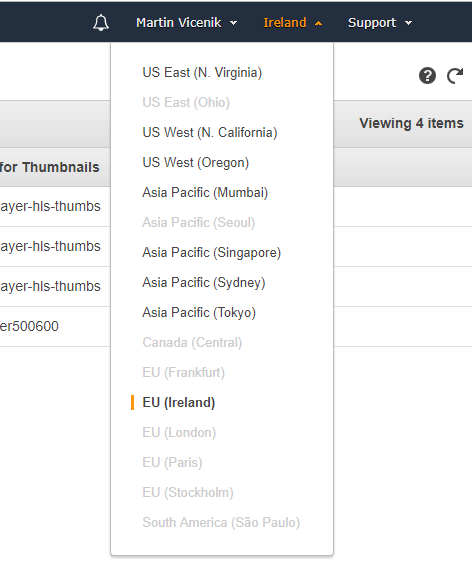
Task: Click the South America (São Paulo) entry
Action: (x=221, y=523)
